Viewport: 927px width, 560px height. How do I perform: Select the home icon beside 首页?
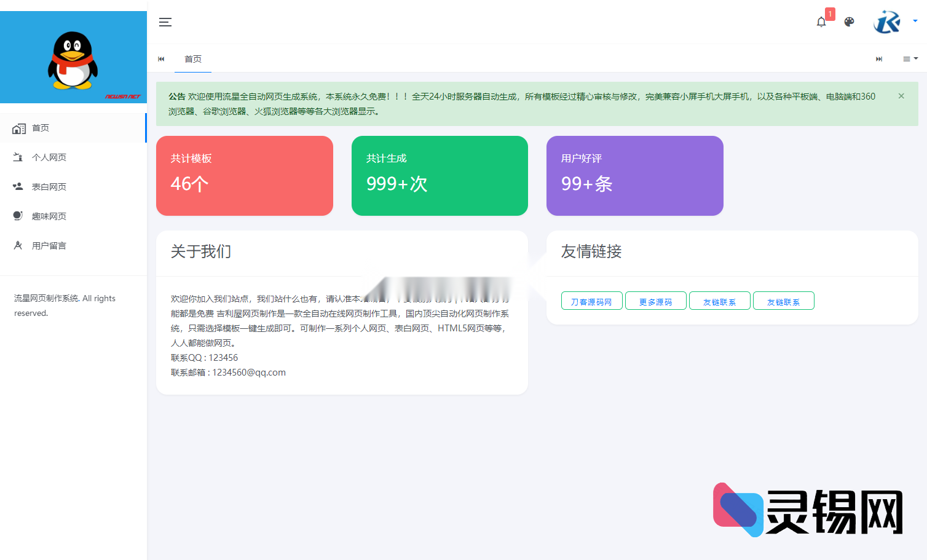(18, 128)
